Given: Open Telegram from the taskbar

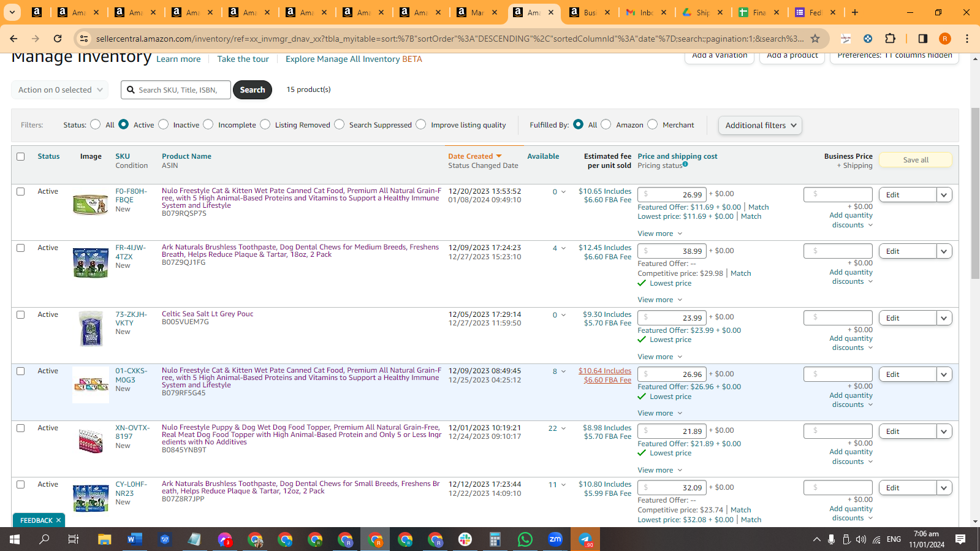Looking at the screenshot, I should pos(585,539).
